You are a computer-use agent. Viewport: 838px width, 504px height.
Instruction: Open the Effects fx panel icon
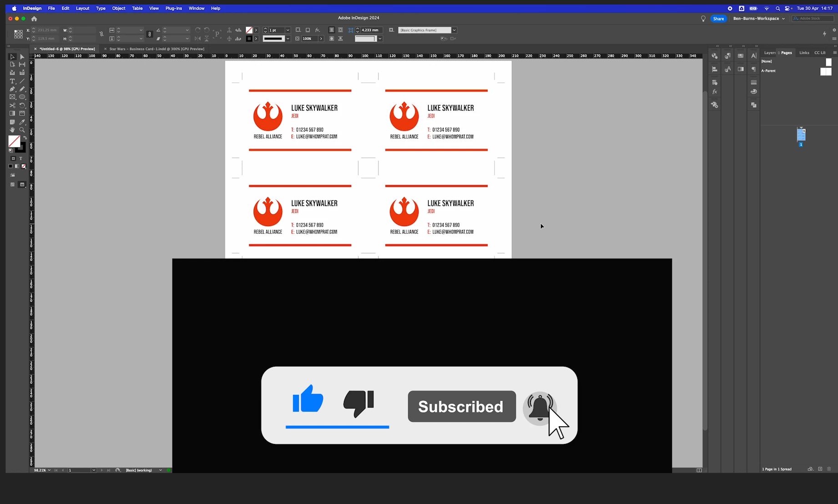pos(715,92)
